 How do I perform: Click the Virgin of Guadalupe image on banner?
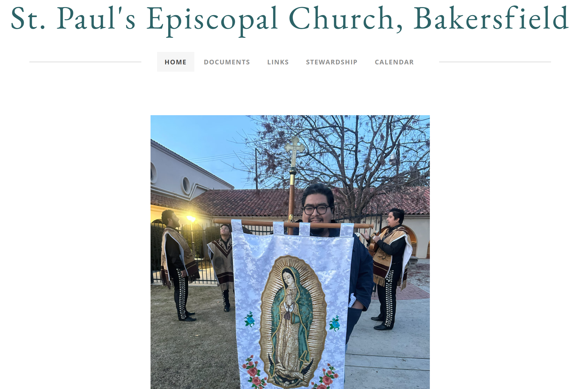pyautogui.click(x=293, y=321)
